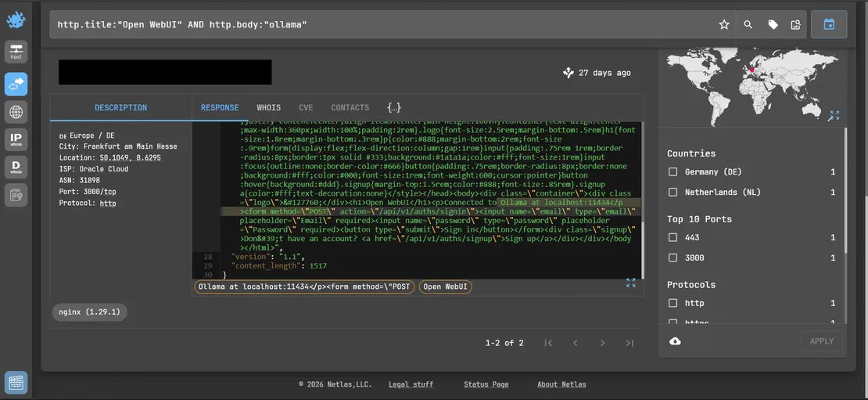Click the routing icon beside 27 days ago
868x400 pixels.
568,73
